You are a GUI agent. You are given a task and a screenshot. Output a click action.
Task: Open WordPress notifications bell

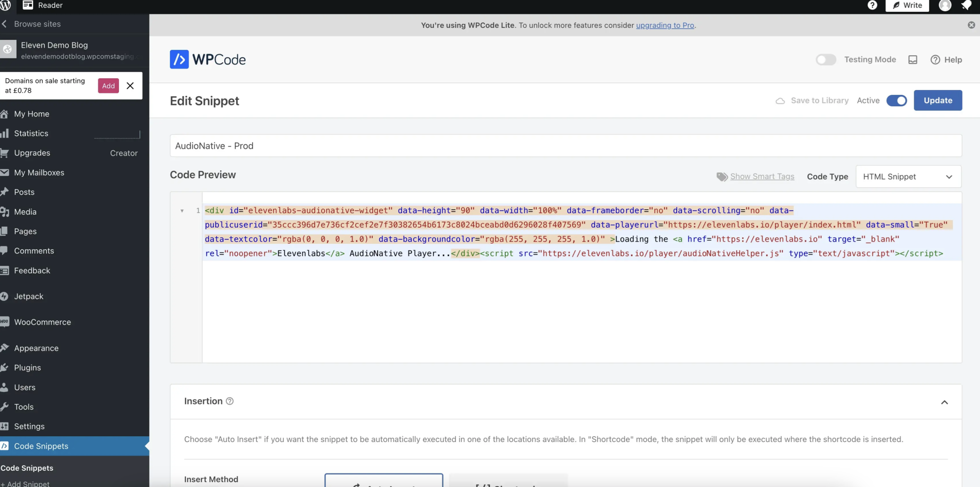coord(967,5)
